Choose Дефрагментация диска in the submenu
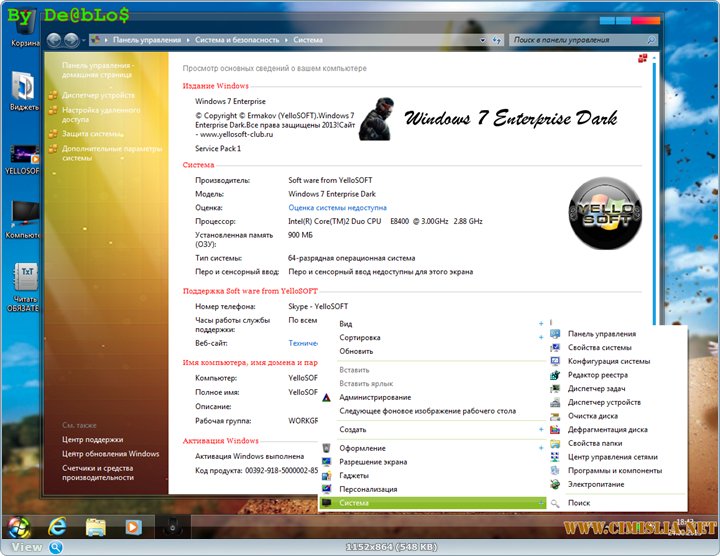This screenshot has width=720, height=556. [607, 429]
